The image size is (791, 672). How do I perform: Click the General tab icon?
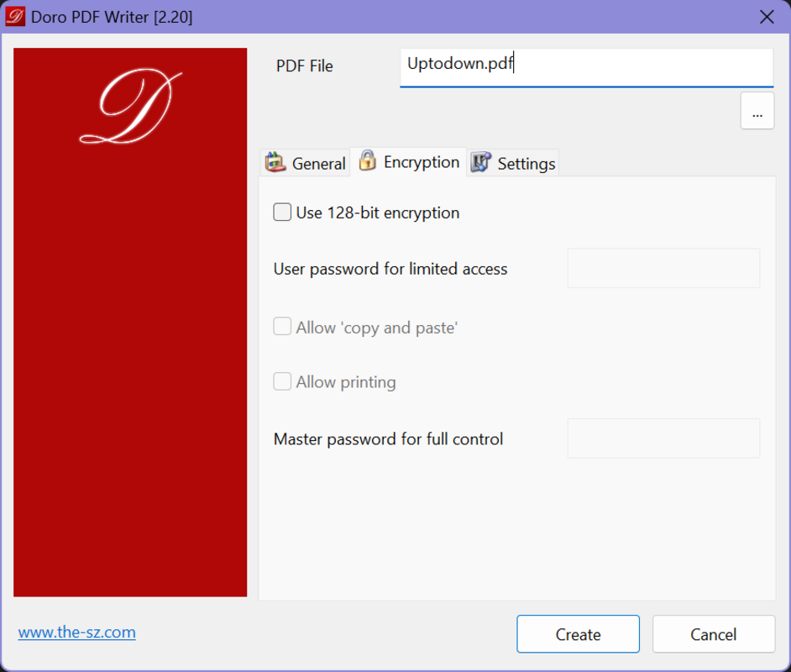tap(275, 162)
